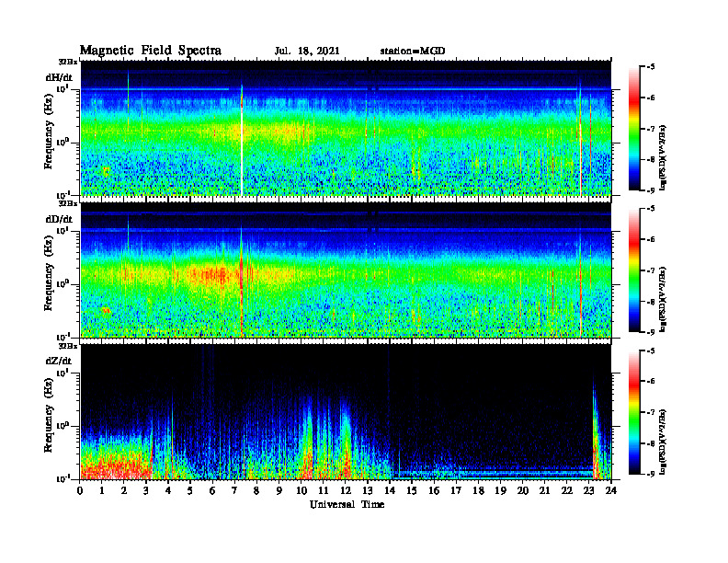
Task: Click the "32Hz" label above the dZ/dt axis
Action: [68, 346]
